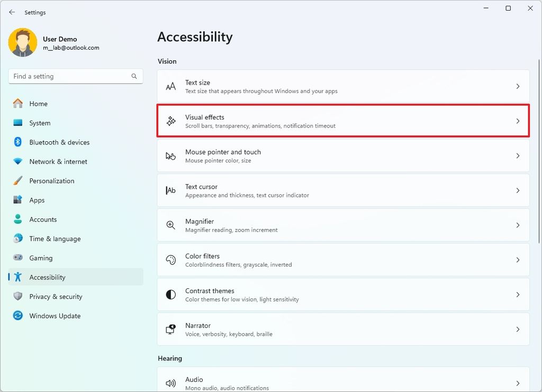Click the Magnifier magnifying glass icon

170,225
